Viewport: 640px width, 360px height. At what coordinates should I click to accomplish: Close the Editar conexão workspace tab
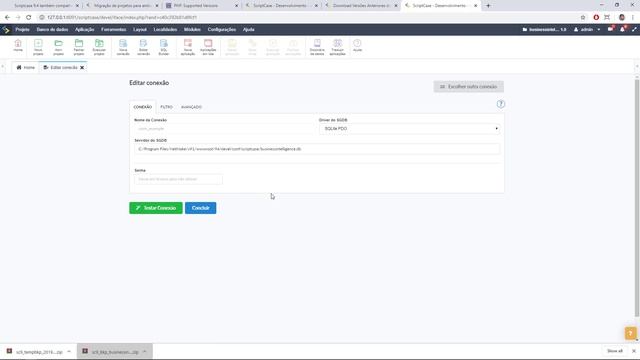pyautogui.click(x=82, y=67)
